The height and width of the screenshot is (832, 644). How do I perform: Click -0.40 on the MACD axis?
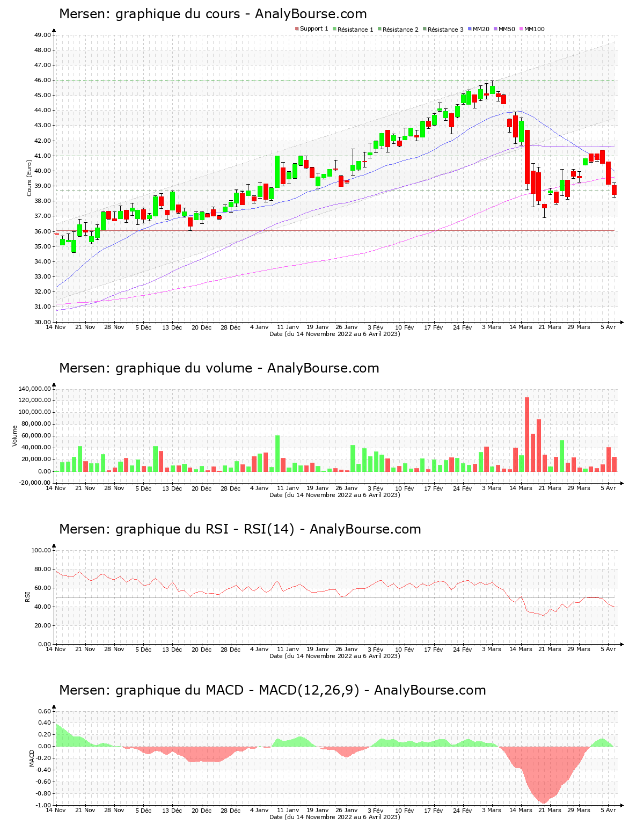[43, 770]
